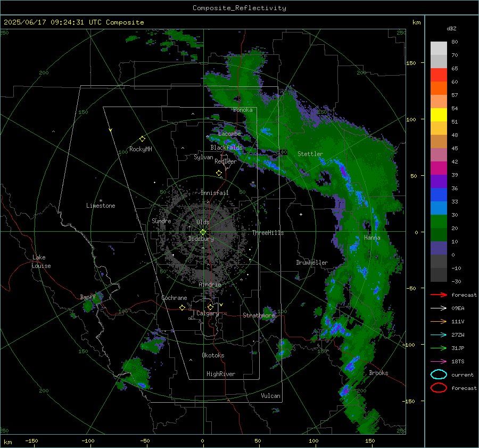Viewport: 479px width, 448px height.
Task: Click the Sylvan label
Action: [x=203, y=157]
